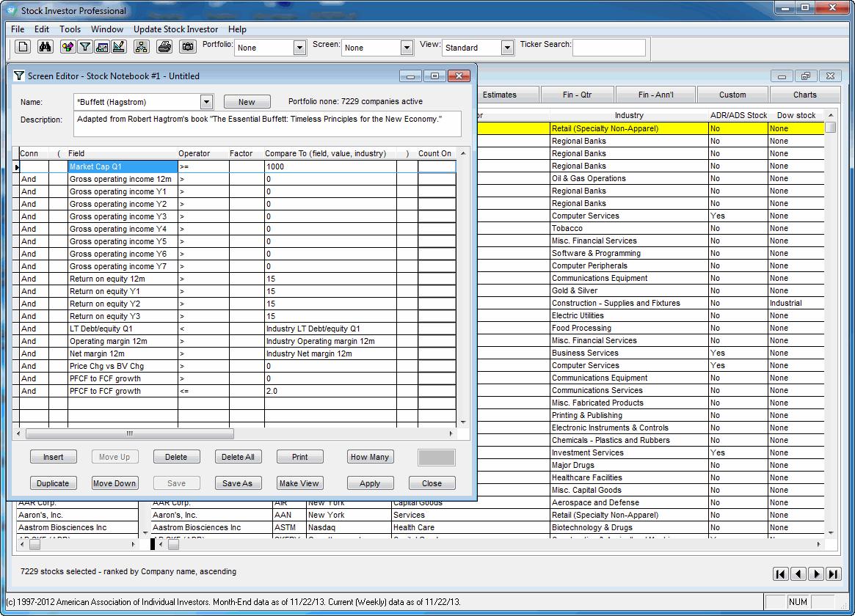This screenshot has width=855, height=616.
Task: Select the funnel Screen Editor icon
Action: (85, 45)
